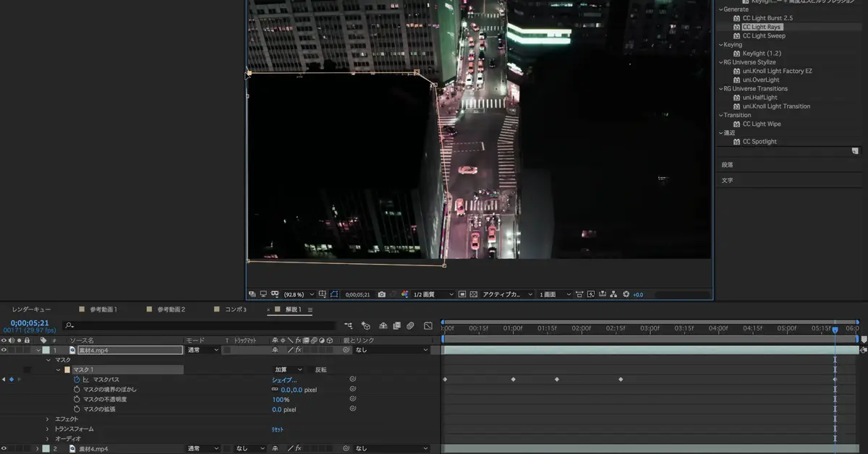Screen dimensions: 868x454
Task: Switch to the コンポ 3 timeline tab
Action: point(235,309)
